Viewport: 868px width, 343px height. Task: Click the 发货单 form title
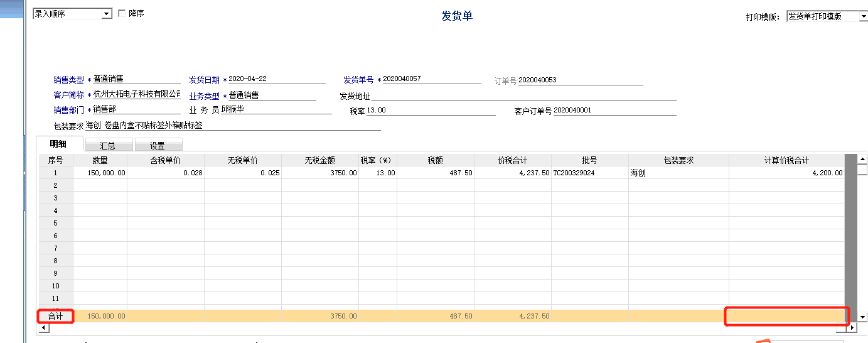(x=457, y=16)
